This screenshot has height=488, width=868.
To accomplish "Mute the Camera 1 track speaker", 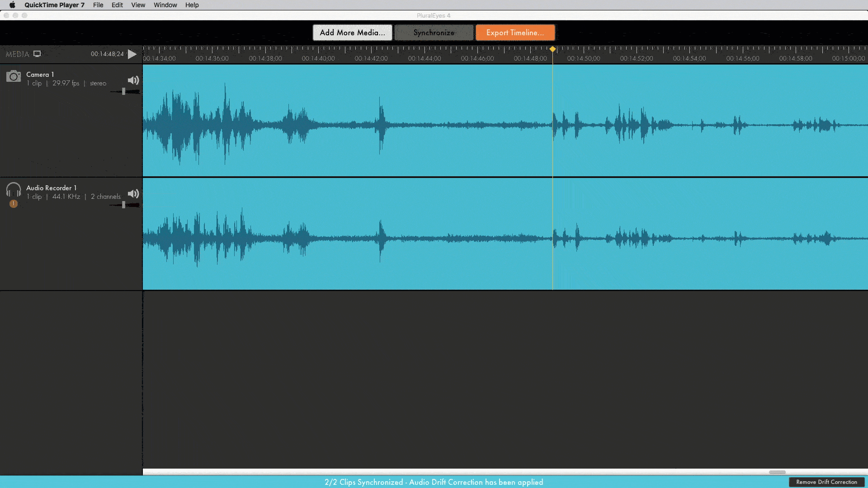I will coord(133,80).
